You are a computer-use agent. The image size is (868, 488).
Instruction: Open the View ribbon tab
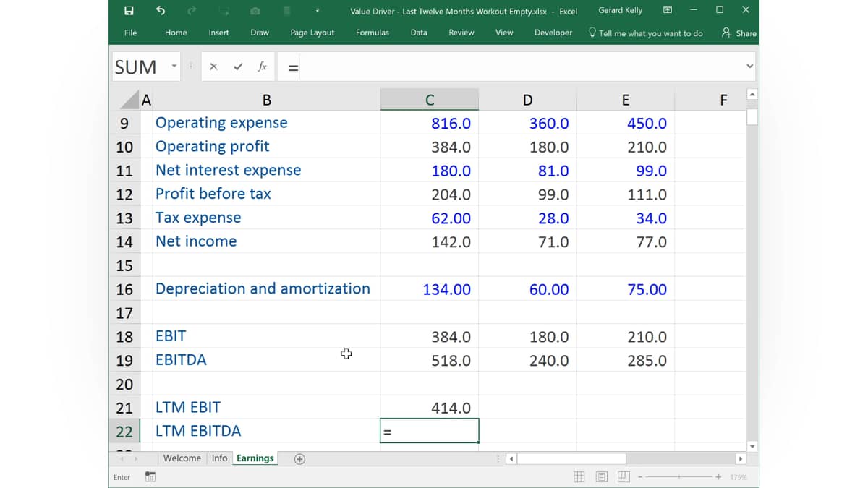click(x=504, y=33)
